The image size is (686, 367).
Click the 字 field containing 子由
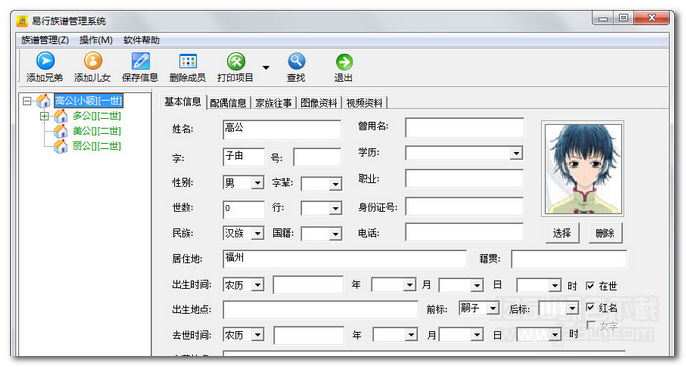tap(244, 157)
